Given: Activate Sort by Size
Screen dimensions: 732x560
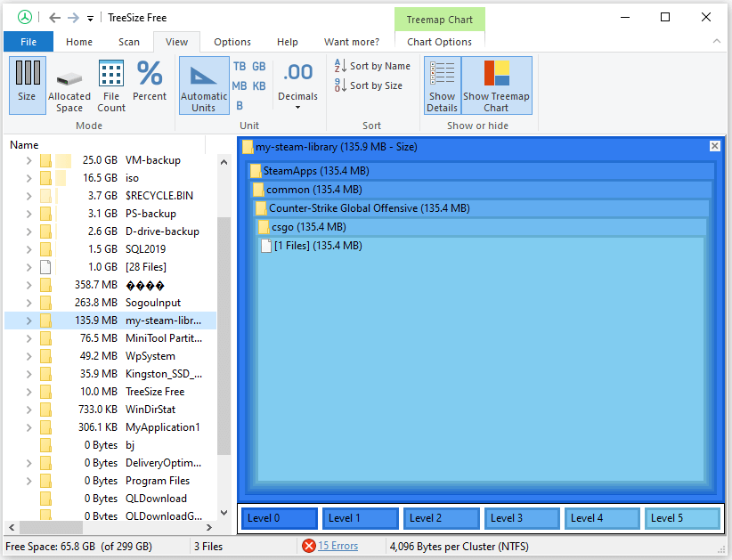Looking at the screenshot, I should 371,85.
